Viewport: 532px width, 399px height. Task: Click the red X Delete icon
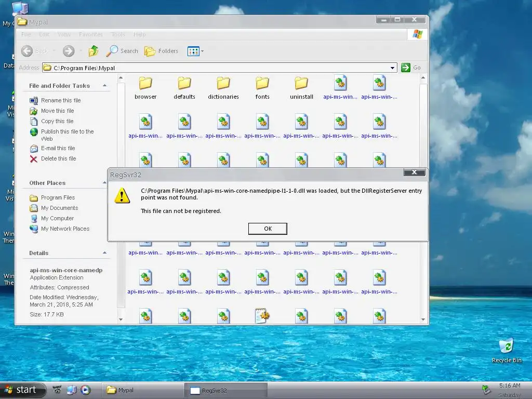[34, 159]
